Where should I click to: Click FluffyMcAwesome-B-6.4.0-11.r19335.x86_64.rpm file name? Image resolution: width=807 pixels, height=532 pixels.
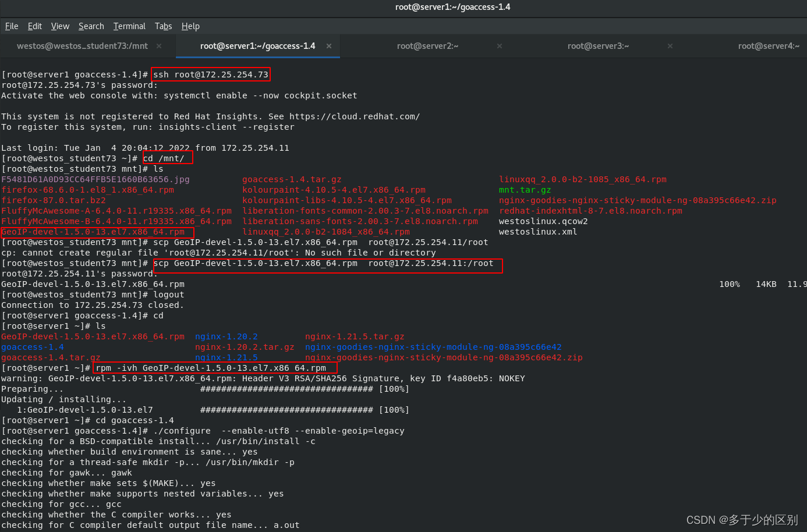point(116,221)
